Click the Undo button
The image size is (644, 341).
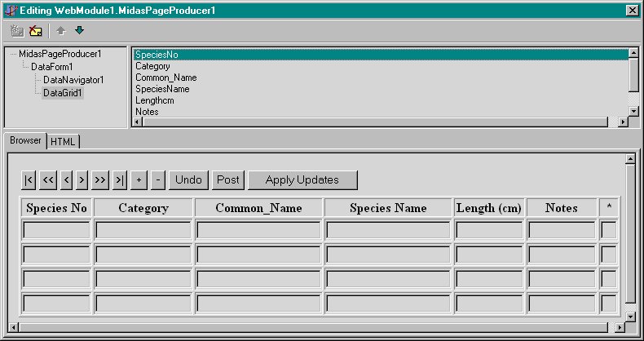188,179
